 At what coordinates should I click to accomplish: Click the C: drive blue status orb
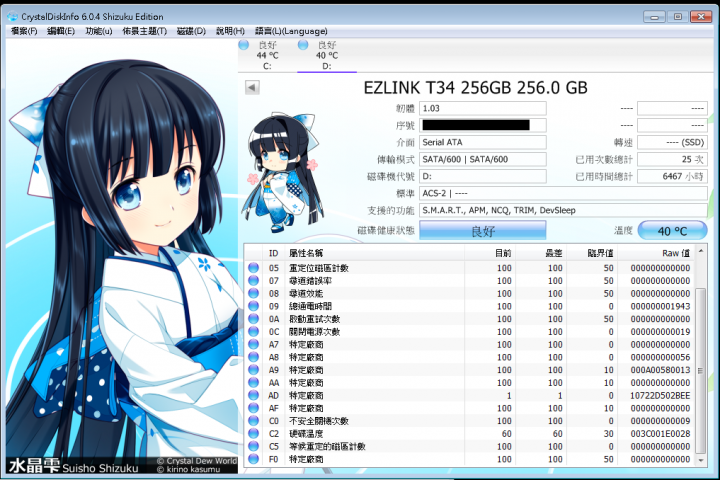[x=244, y=45]
